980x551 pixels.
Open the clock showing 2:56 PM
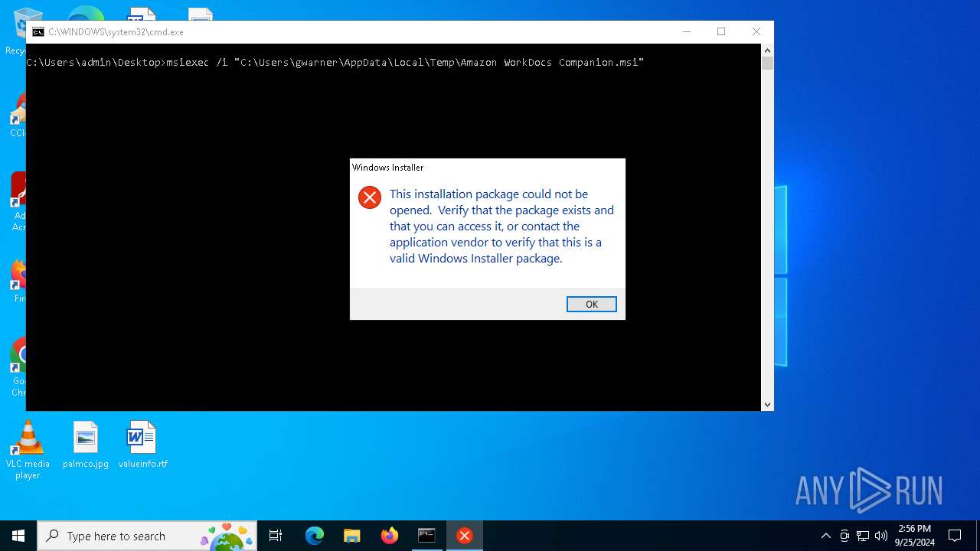click(x=914, y=536)
